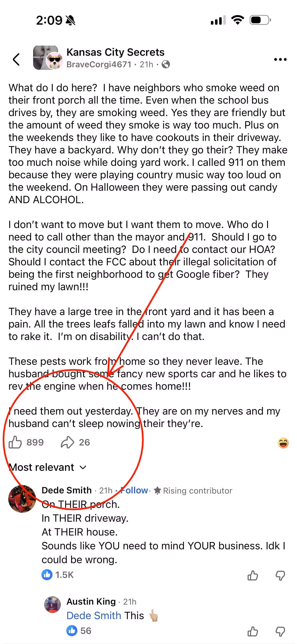
Task: Tap the globe public-audience icon
Action: pos(166,64)
